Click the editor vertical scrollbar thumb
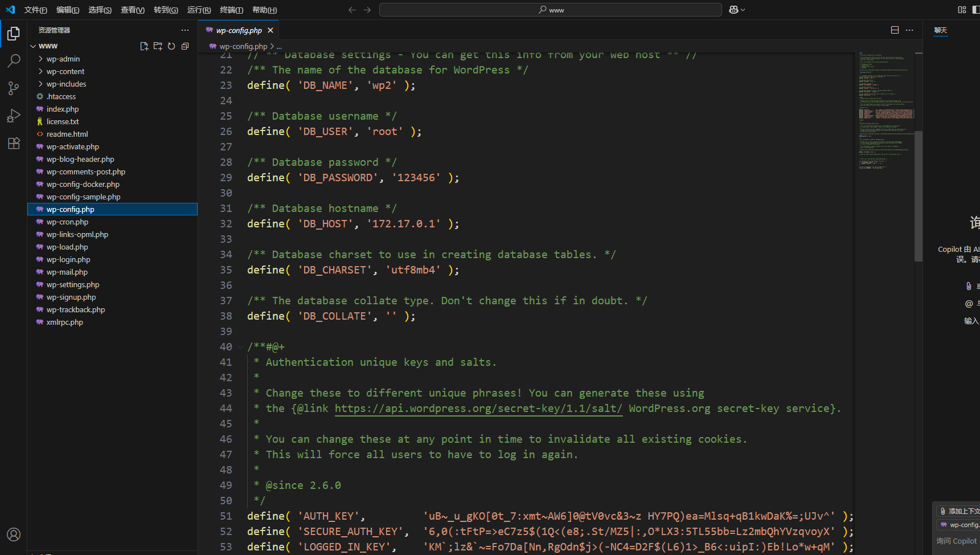Viewport: 980px width, 555px height. point(919,196)
